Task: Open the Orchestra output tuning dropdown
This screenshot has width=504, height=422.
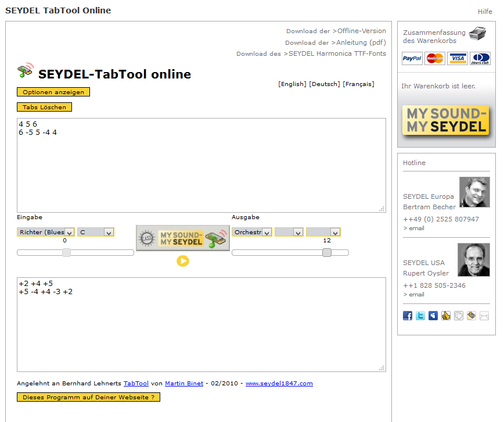Action: coord(251,232)
